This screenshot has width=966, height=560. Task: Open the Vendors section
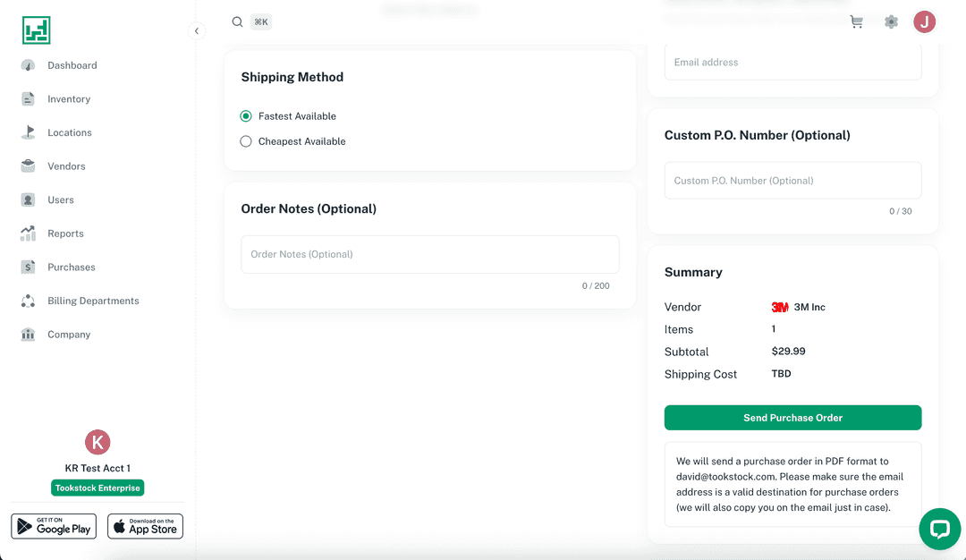click(66, 166)
